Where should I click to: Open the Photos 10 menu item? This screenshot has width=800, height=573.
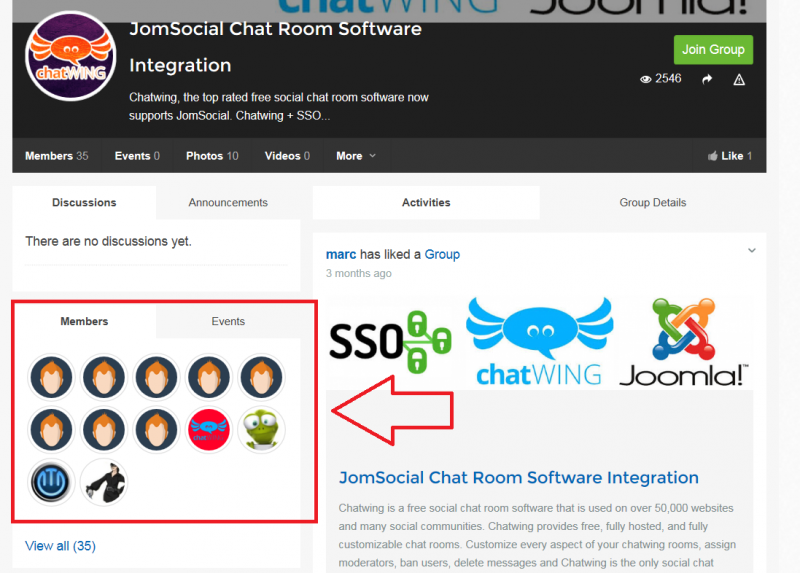212,156
